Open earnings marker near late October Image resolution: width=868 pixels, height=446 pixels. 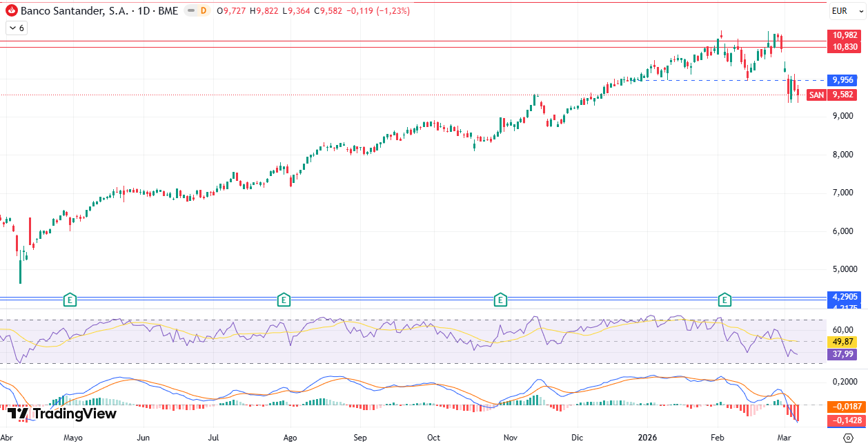[500, 300]
